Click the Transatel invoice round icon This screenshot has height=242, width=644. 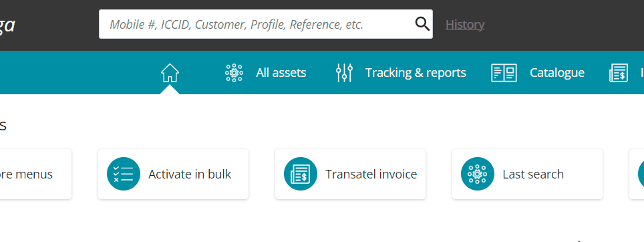301,174
